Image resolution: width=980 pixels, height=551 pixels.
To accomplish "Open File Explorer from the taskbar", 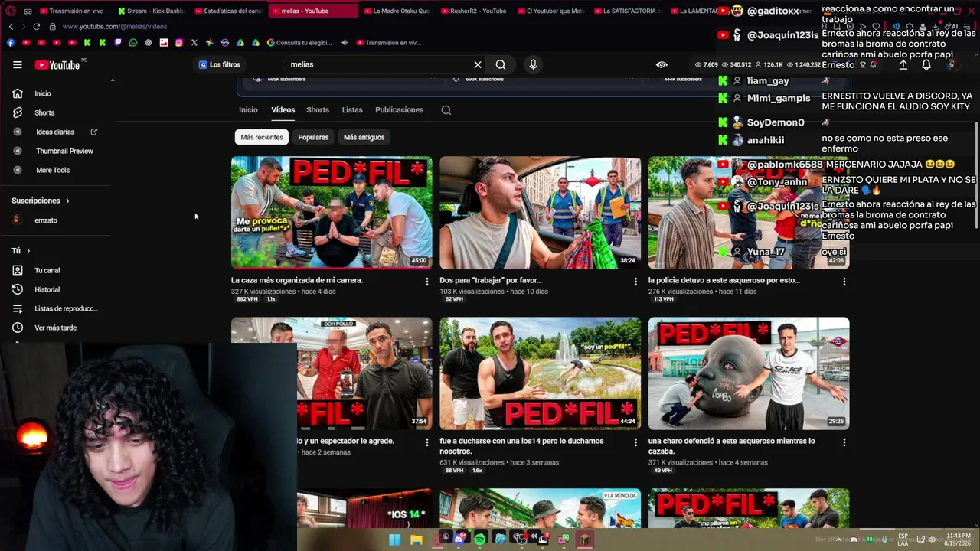I will click(x=416, y=540).
